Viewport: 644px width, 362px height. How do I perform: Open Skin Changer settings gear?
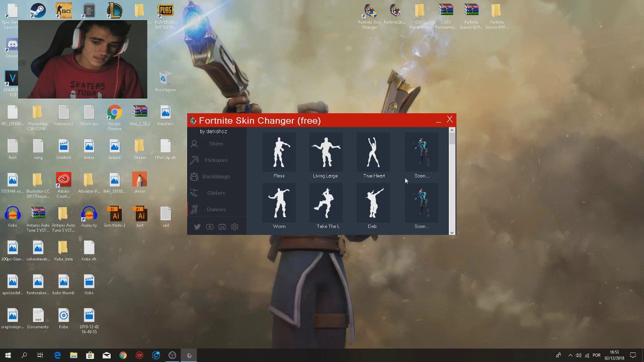click(x=234, y=227)
